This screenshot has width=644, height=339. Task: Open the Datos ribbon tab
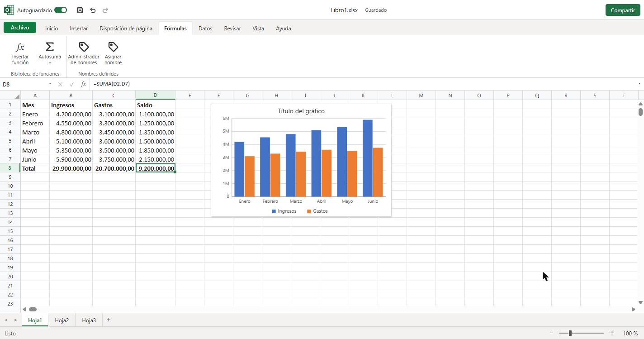tap(205, 28)
